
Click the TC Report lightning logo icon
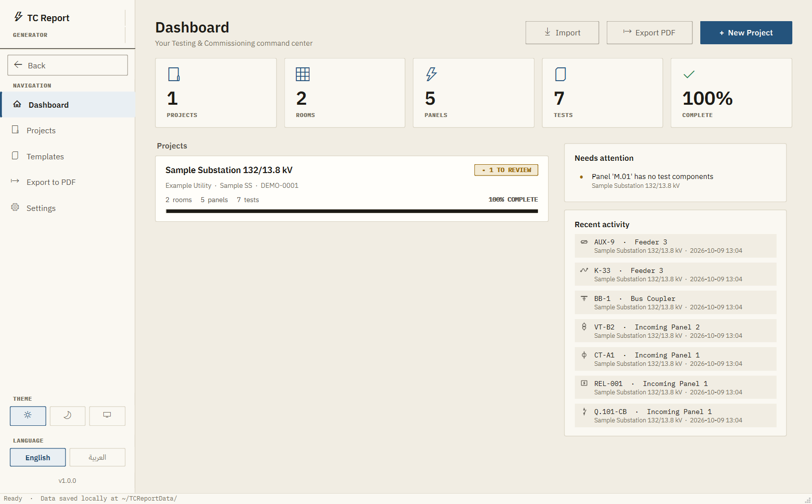[x=18, y=17]
